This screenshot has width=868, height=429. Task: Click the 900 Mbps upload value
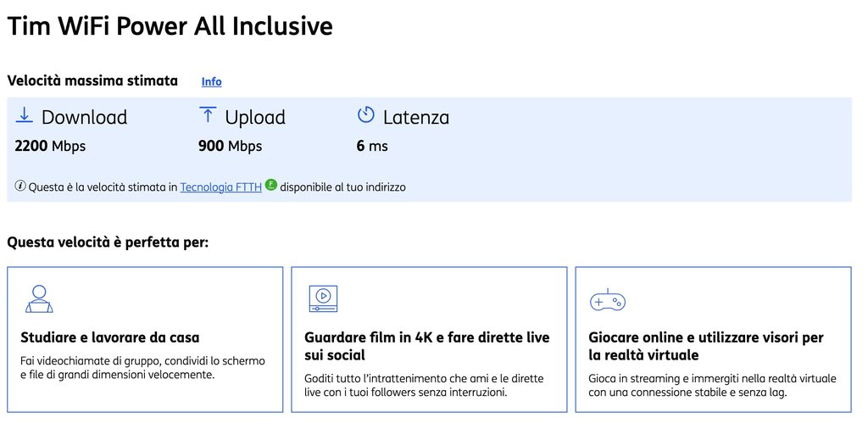[x=231, y=147]
